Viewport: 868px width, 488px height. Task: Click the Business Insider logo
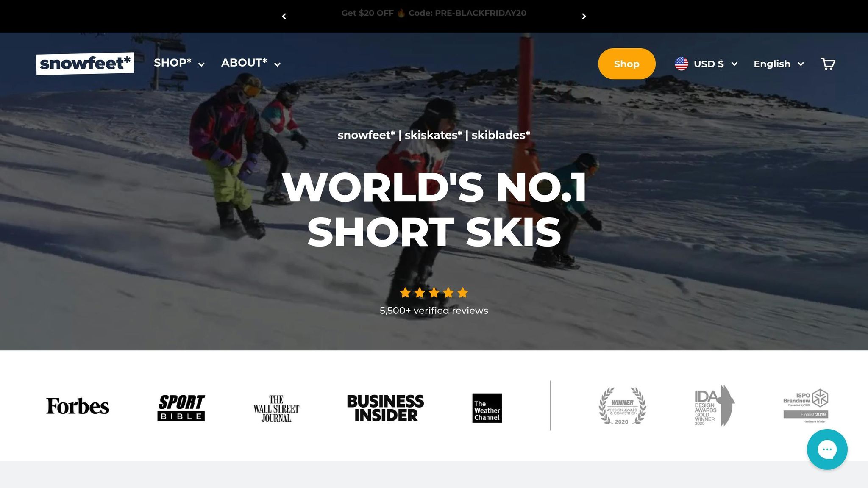(x=385, y=408)
